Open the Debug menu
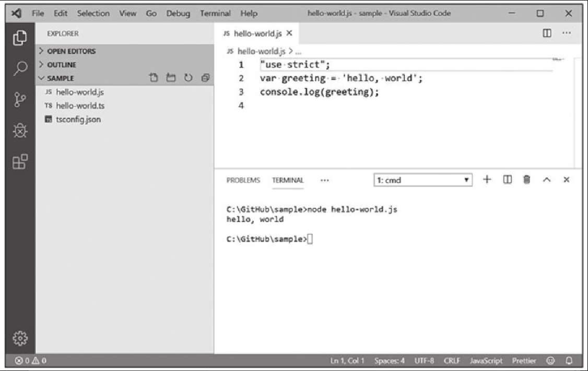 tap(178, 14)
